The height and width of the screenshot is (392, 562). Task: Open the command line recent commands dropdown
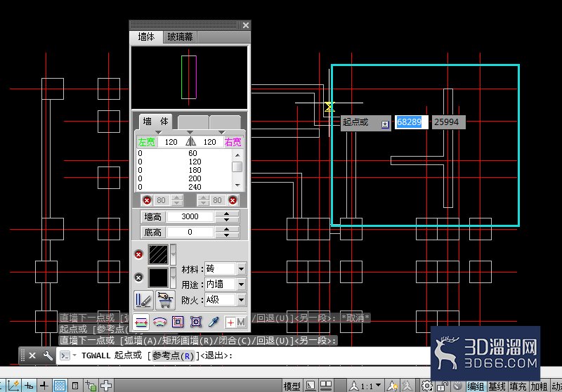click(x=75, y=355)
